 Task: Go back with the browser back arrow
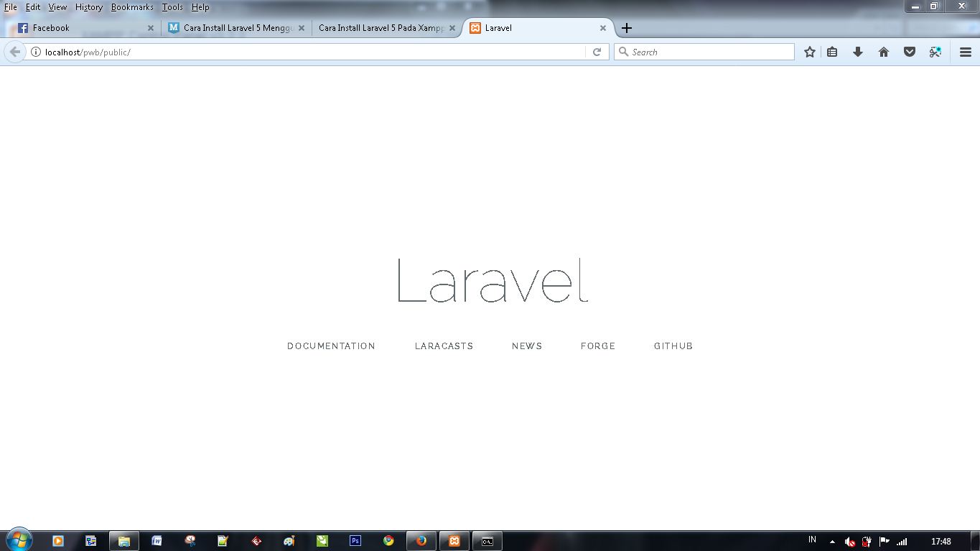click(14, 52)
